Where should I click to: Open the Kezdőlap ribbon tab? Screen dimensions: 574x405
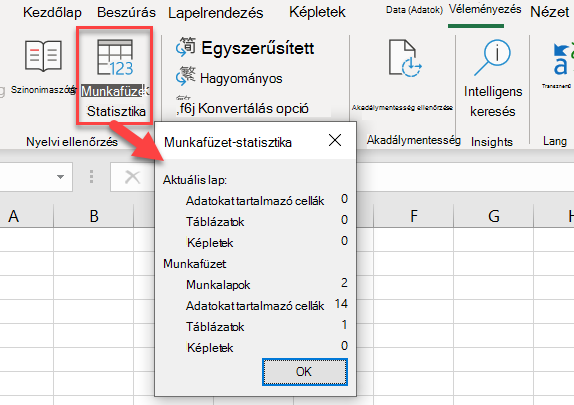pyautogui.click(x=52, y=13)
